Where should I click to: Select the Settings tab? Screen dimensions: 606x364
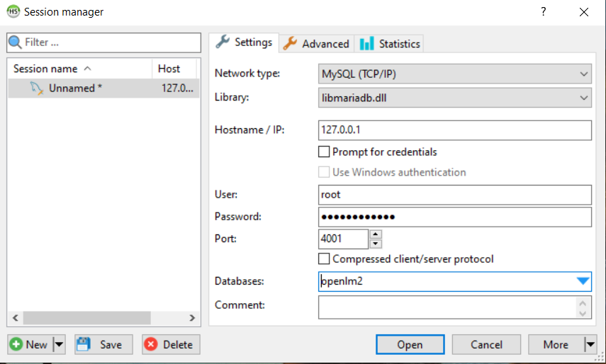coord(245,42)
